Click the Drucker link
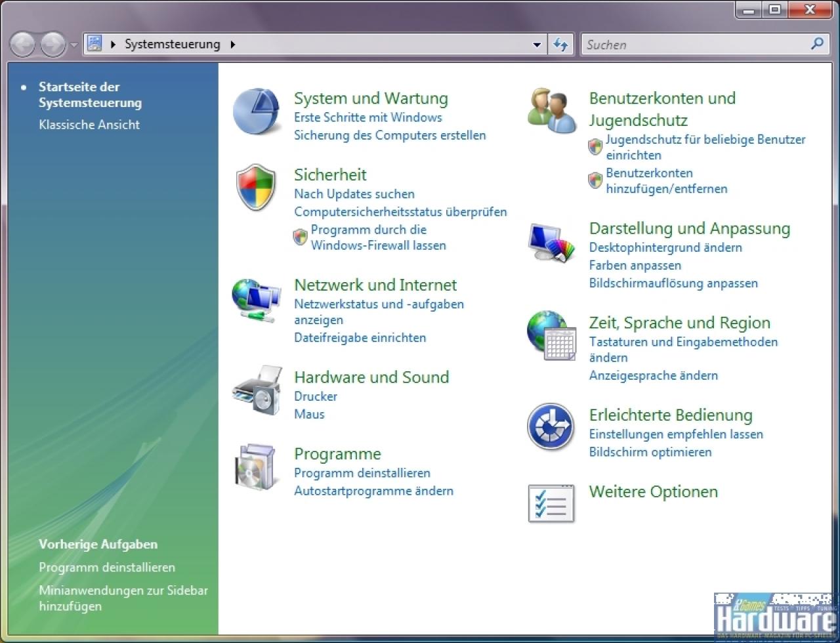Screen dimensions: 840x643 point(316,396)
